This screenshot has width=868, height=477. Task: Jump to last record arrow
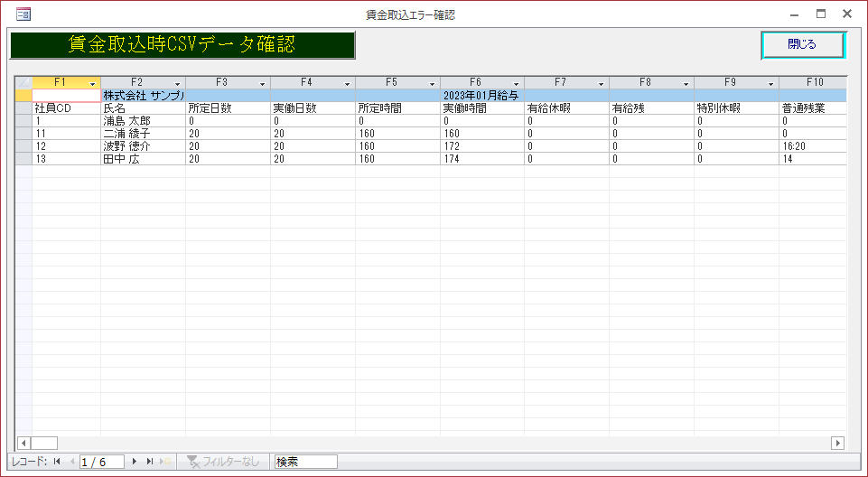coord(150,462)
